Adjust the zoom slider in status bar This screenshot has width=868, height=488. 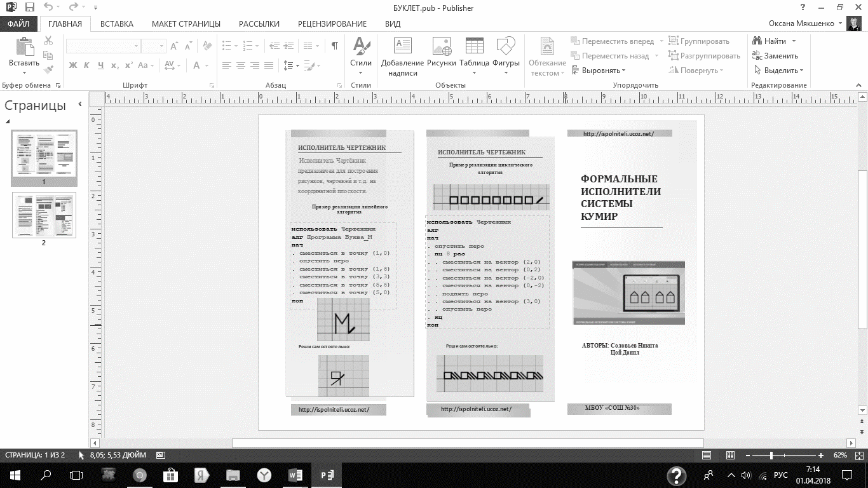[x=771, y=456]
